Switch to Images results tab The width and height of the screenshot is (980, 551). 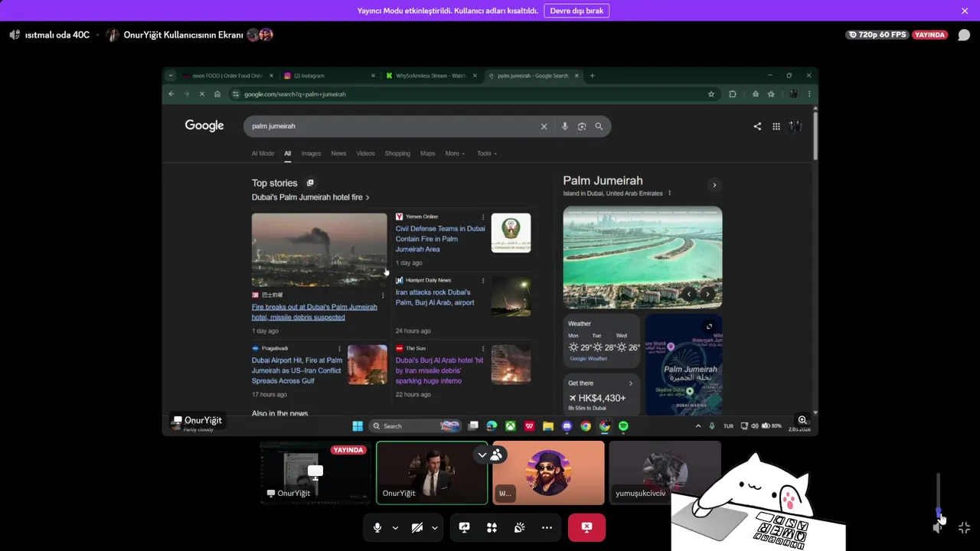coord(311,153)
